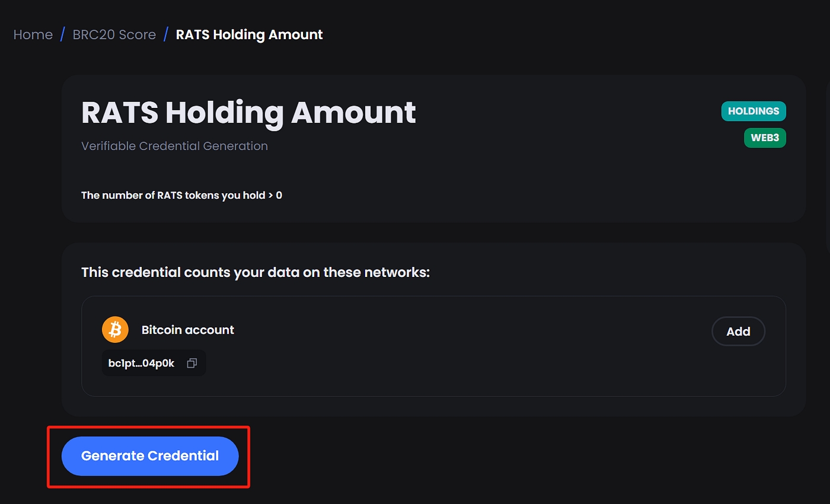The width and height of the screenshot is (830, 504).
Task: Click the RATS tokens you hold condition text
Action: click(x=181, y=195)
